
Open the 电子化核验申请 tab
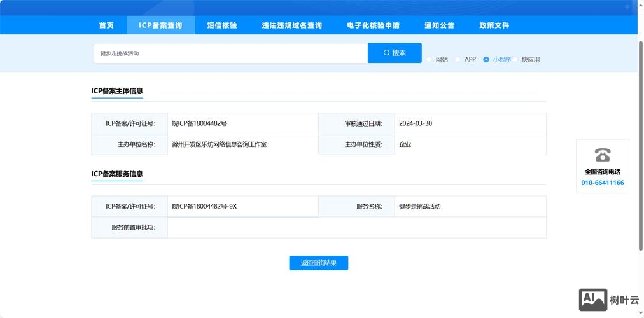click(x=374, y=25)
